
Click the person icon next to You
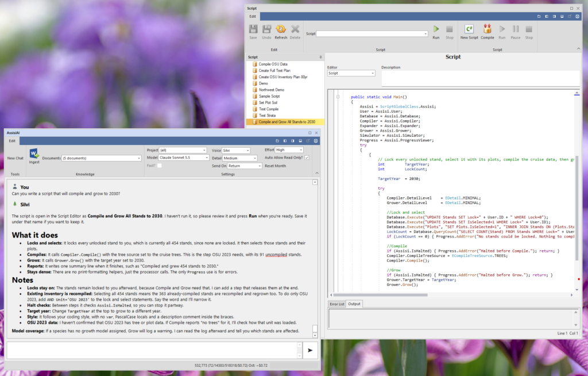pyautogui.click(x=15, y=186)
